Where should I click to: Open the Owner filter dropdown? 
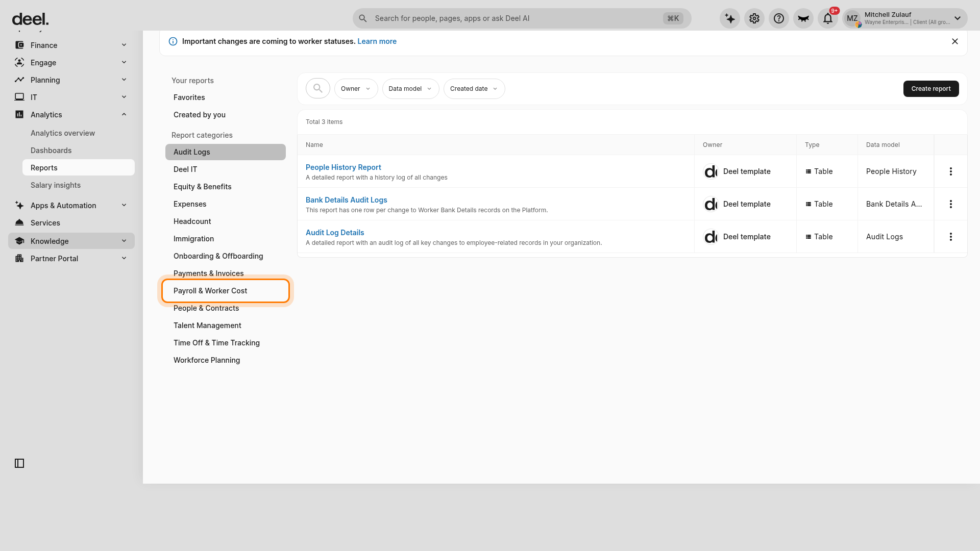(356, 89)
